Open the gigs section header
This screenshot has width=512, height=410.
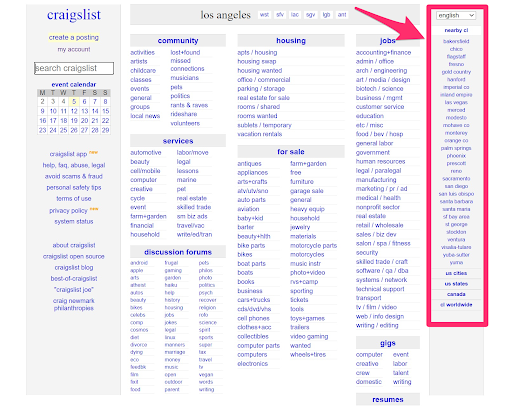click(388, 343)
